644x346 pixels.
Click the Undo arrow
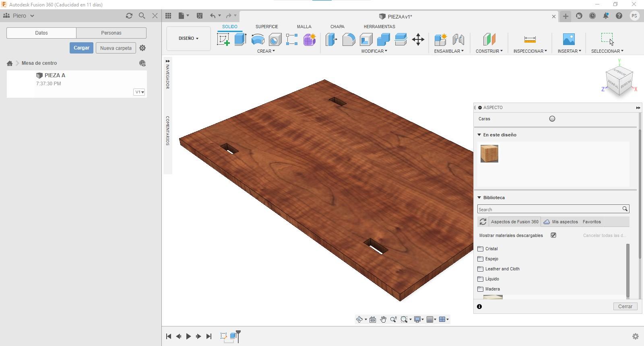coord(213,16)
